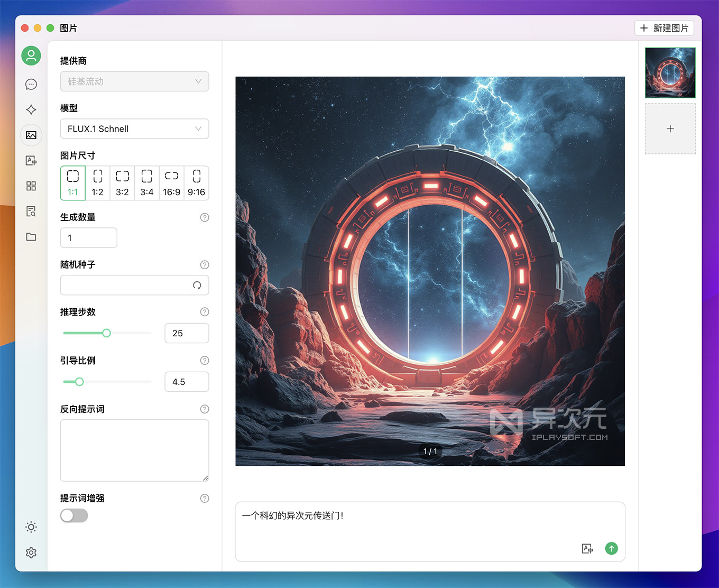719x588 pixels.
Task: Open the knowledge base search icon
Action: [31, 211]
